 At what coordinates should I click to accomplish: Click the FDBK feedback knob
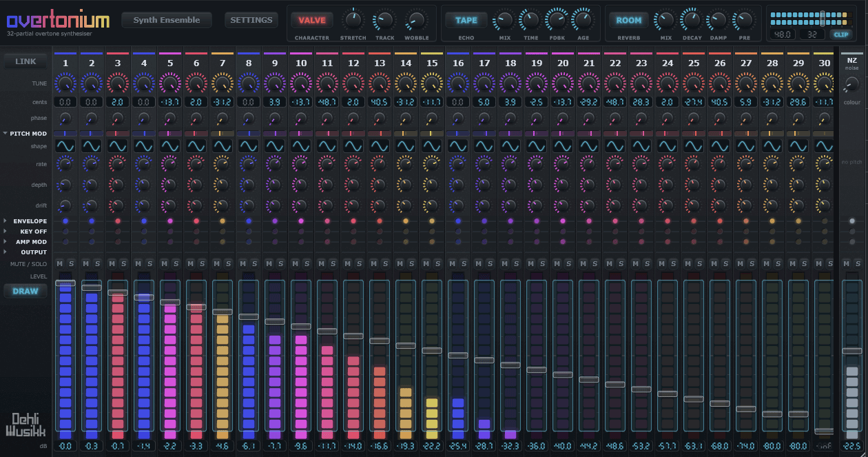[x=556, y=21]
